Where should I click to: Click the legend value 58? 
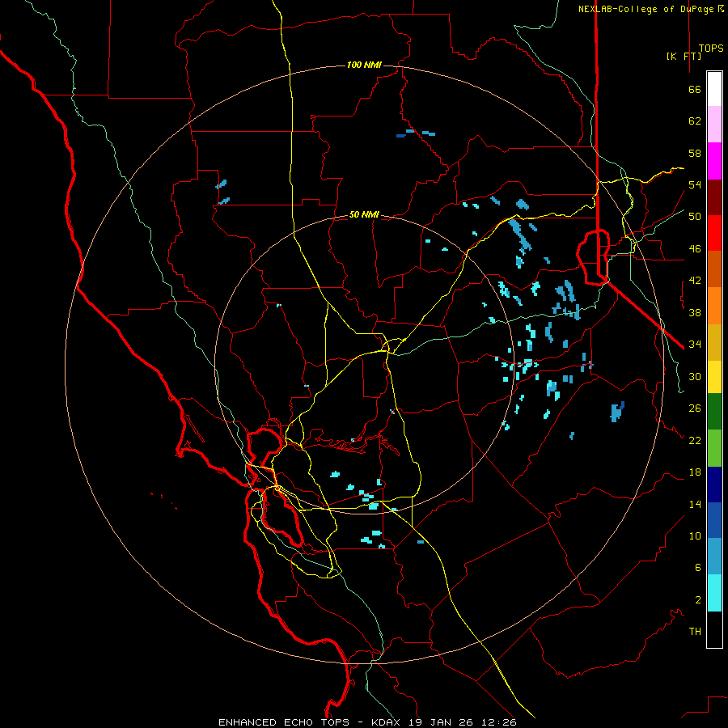pos(695,153)
